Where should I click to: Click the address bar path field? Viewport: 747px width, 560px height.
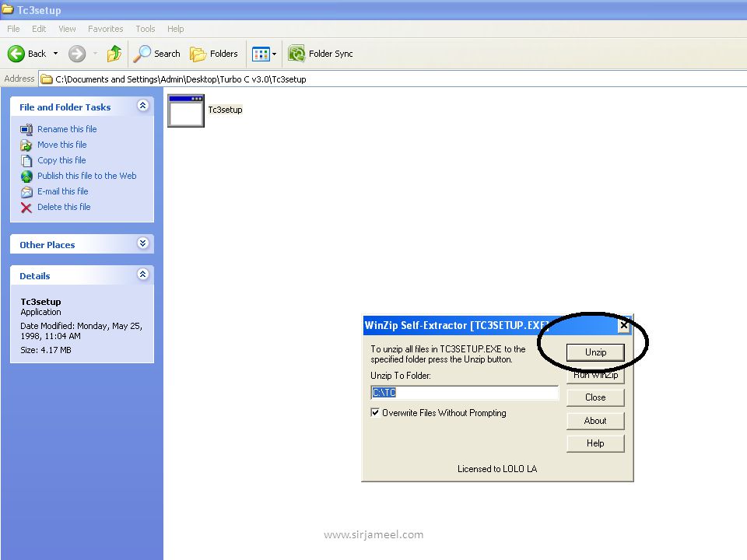tap(392, 79)
